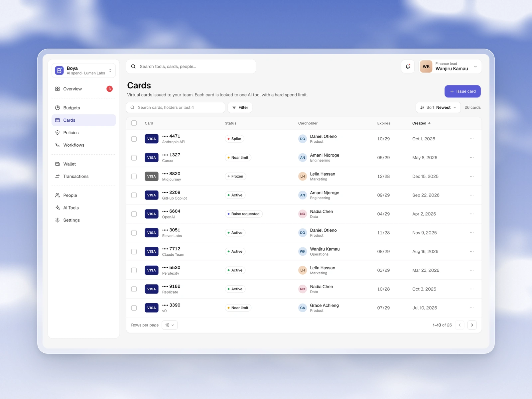Open the Sort Newest dropdown
Viewport: 532px width, 399px height.
point(438,107)
